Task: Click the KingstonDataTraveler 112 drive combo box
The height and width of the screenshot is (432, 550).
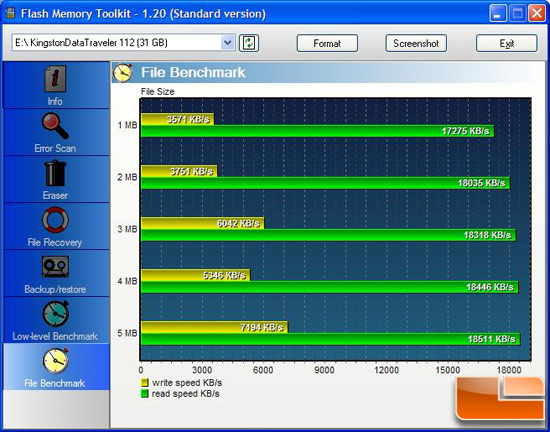Action: point(123,43)
